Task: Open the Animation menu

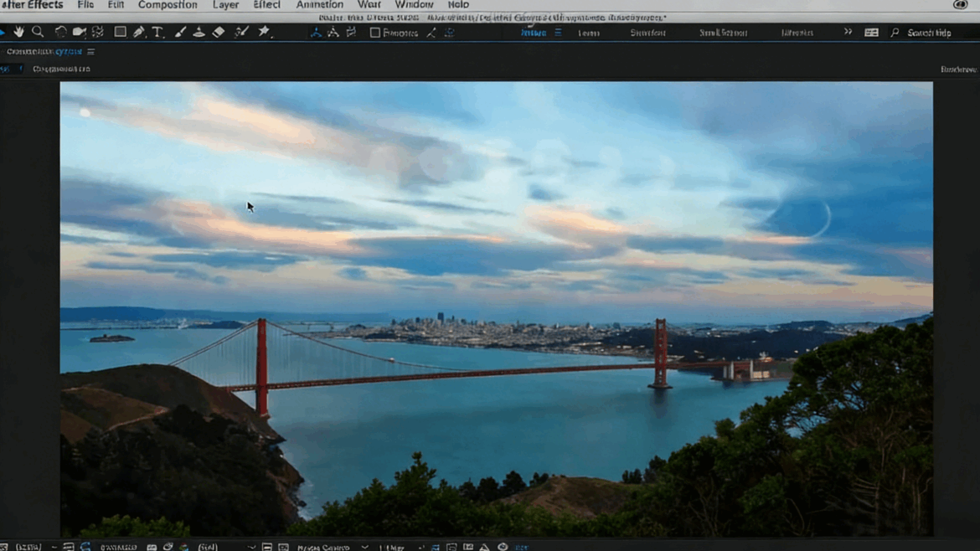Action: coord(319,5)
